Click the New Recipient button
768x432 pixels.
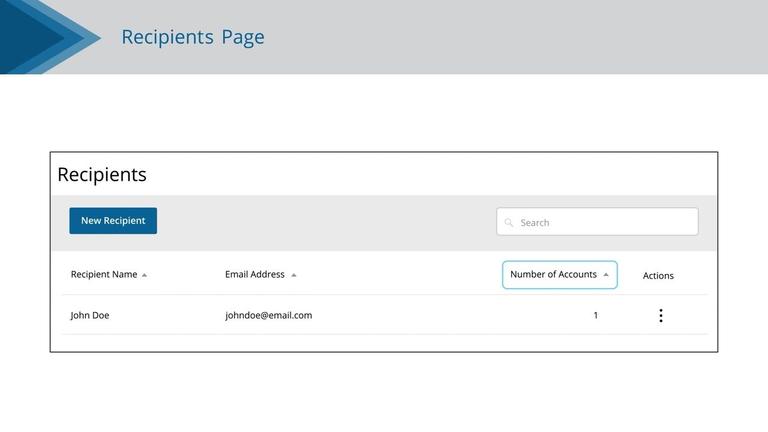(113, 220)
